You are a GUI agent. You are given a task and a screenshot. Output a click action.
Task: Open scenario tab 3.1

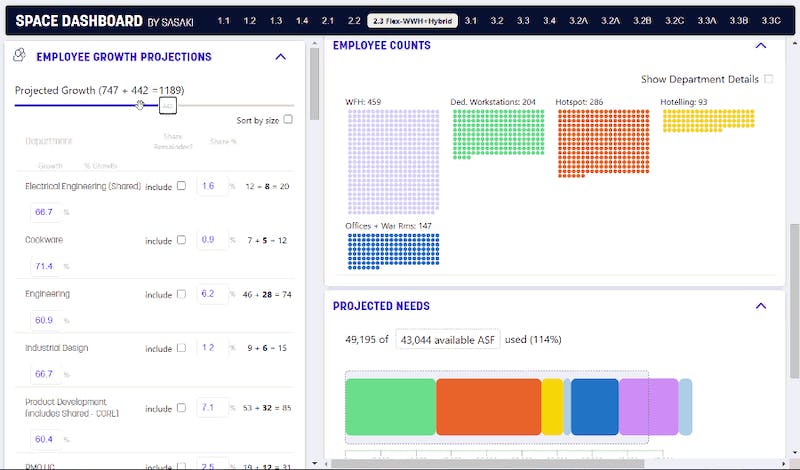(x=471, y=20)
